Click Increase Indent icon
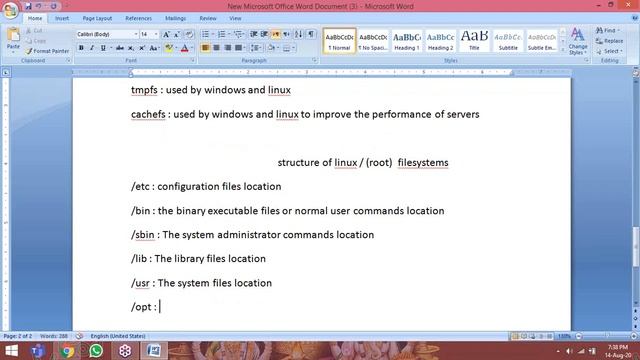Screen dimensions: 640x360 [x=264, y=34]
